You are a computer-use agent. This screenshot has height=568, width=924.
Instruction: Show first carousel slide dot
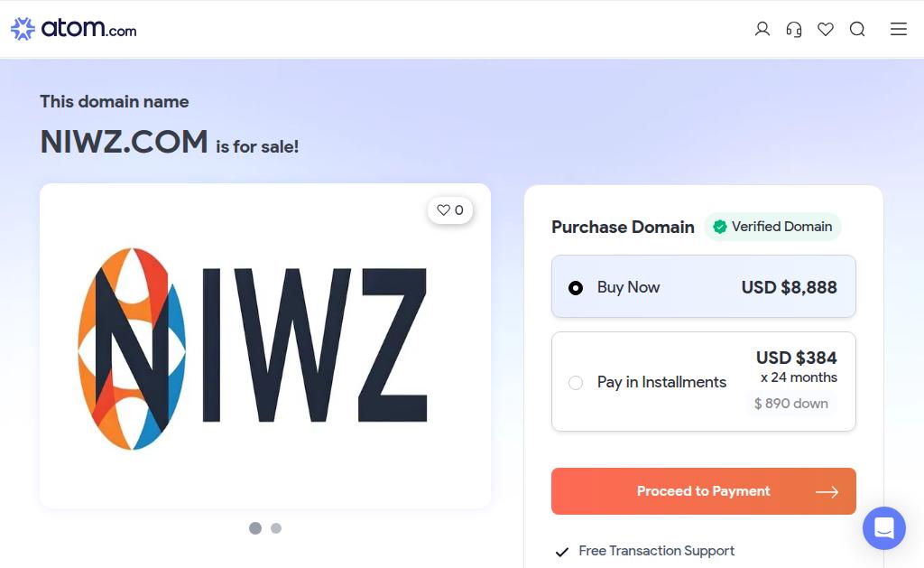255,528
